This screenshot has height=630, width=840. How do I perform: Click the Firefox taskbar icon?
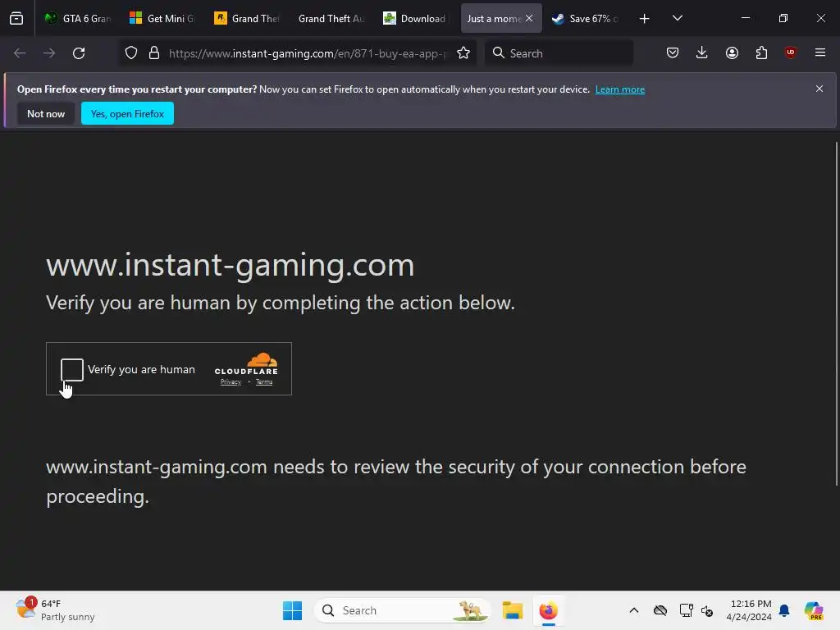coord(549,610)
